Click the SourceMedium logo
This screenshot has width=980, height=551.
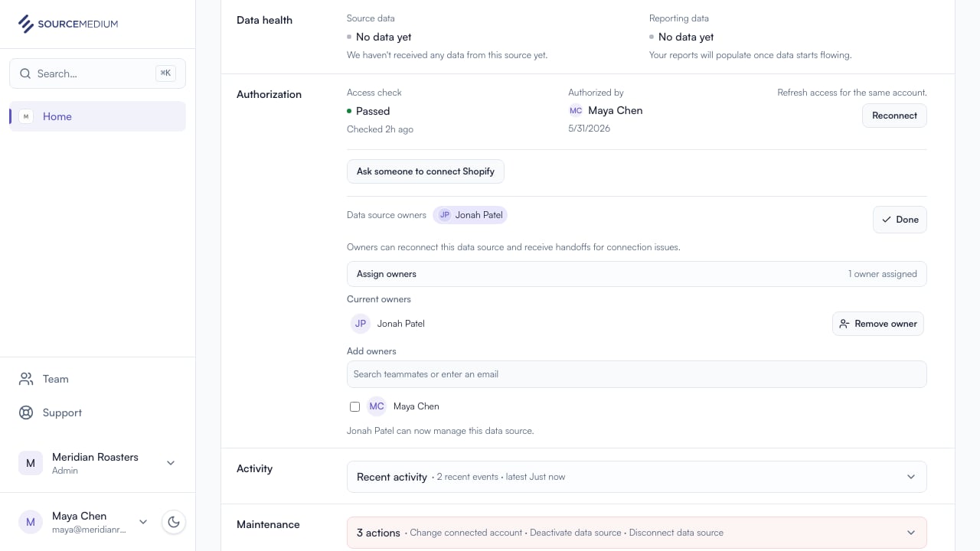pos(68,24)
